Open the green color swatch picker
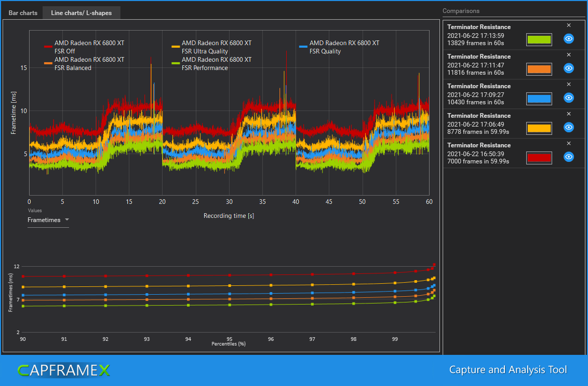588x386 pixels. pyautogui.click(x=539, y=39)
